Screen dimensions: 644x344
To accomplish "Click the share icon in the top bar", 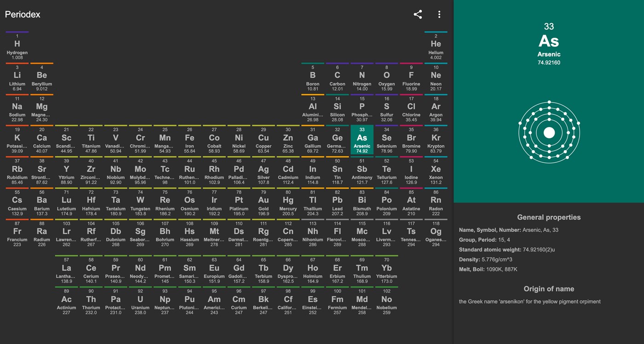I will (418, 14).
